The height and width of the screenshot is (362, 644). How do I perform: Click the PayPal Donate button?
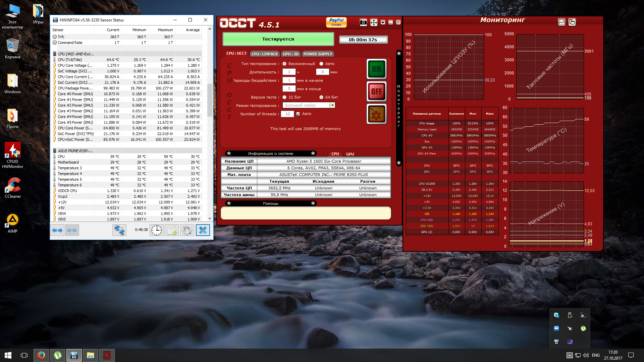[336, 22]
